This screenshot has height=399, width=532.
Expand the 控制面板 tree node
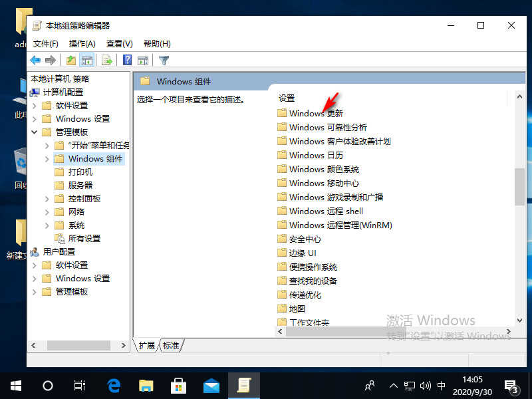[x=47, y=199]
